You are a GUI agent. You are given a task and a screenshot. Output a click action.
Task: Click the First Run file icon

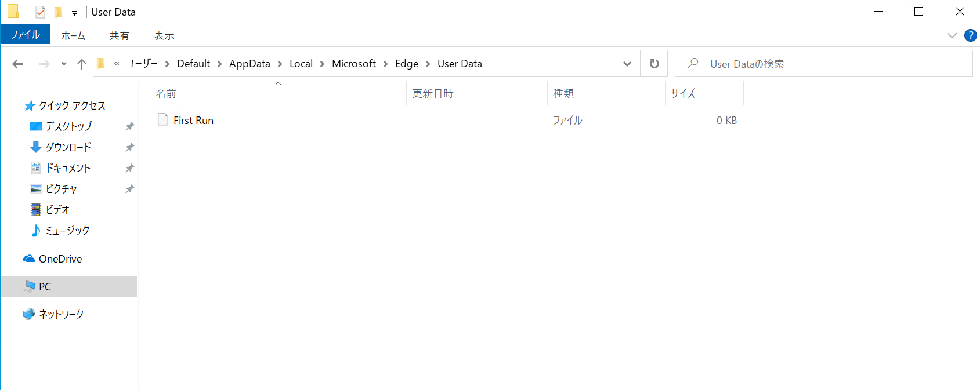tap(162, 119)
